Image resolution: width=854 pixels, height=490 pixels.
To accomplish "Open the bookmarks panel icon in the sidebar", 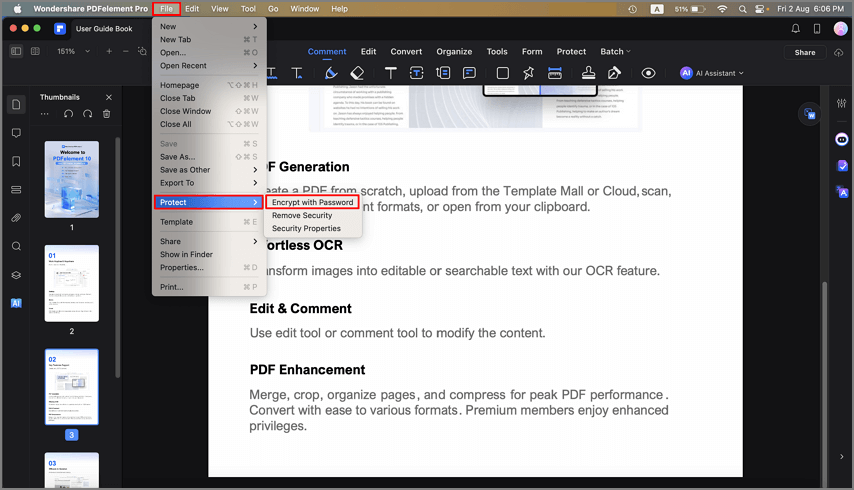I will coord(16,161).
